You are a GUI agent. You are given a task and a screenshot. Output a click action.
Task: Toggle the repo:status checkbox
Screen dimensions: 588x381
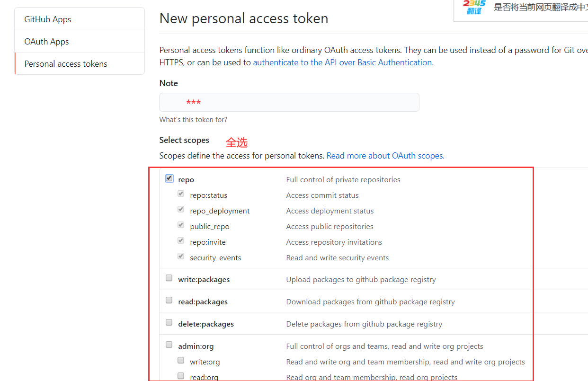pos(181,194)
